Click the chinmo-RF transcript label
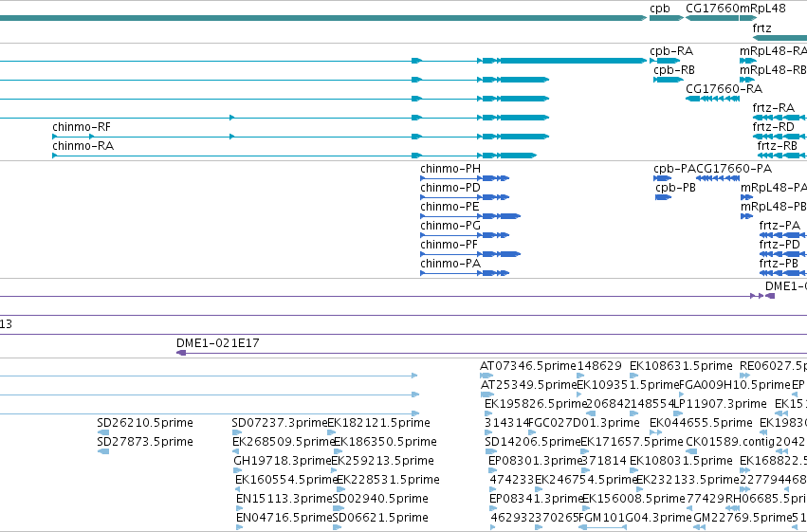Screen dimensions: 807x532 pyautogui.click(x=82, y=127)
